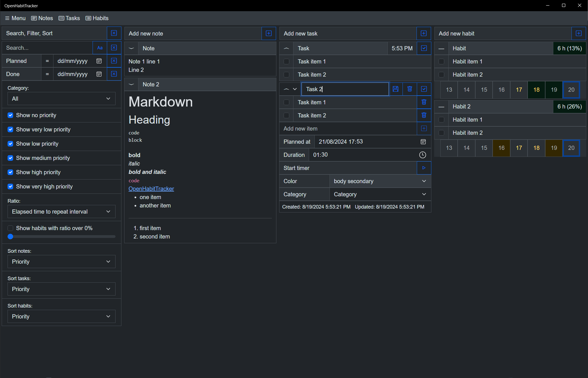Open the Ratio dropdown
Image resolution: width=588 pixels, height=378 pixels.
[x=61, y=212]
